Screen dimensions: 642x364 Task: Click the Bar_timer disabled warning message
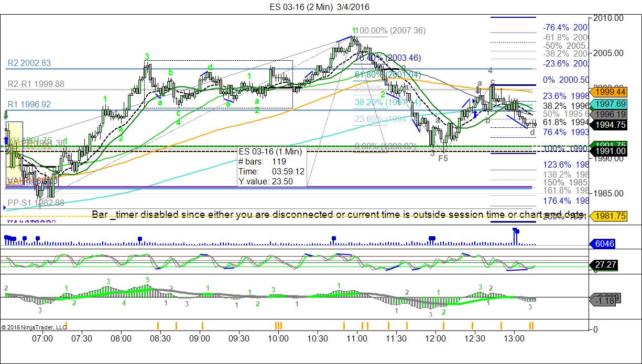click(x=338, y=214)
